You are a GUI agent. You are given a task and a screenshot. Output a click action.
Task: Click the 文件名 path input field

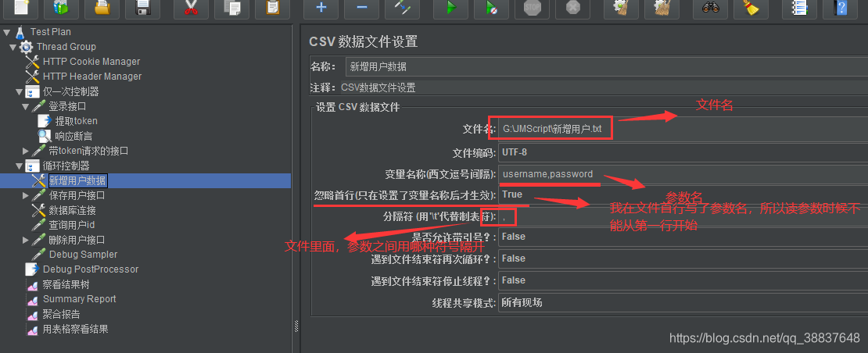pyautogui.click(x=683, y=130)
